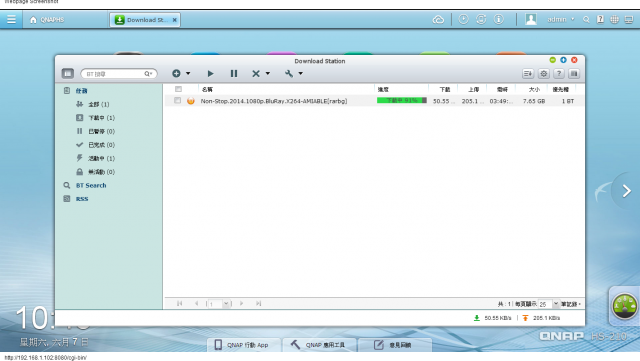This screenshot has height=361, width=640.
Task: Select the tasks root tree item
Action: pos(81,91)
